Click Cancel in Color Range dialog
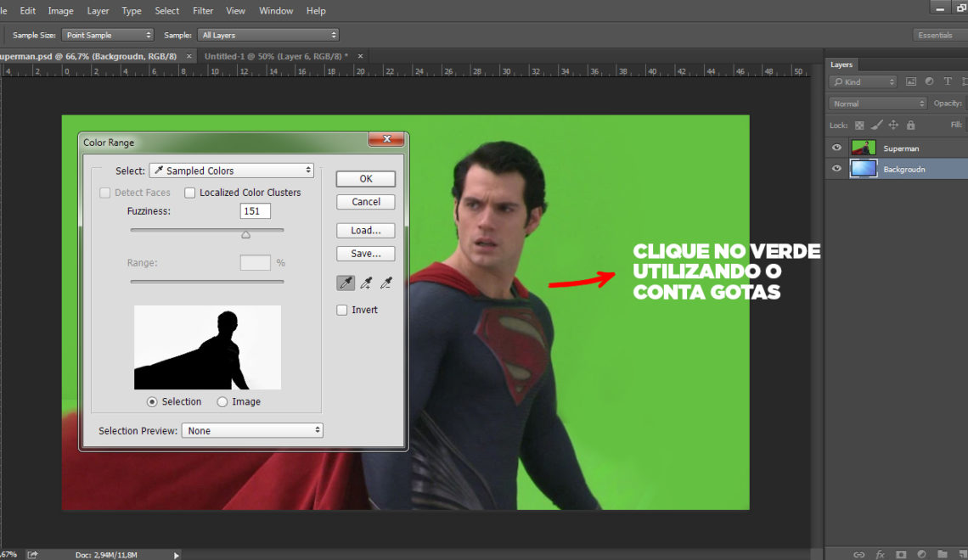 click(x=365, y=202)
